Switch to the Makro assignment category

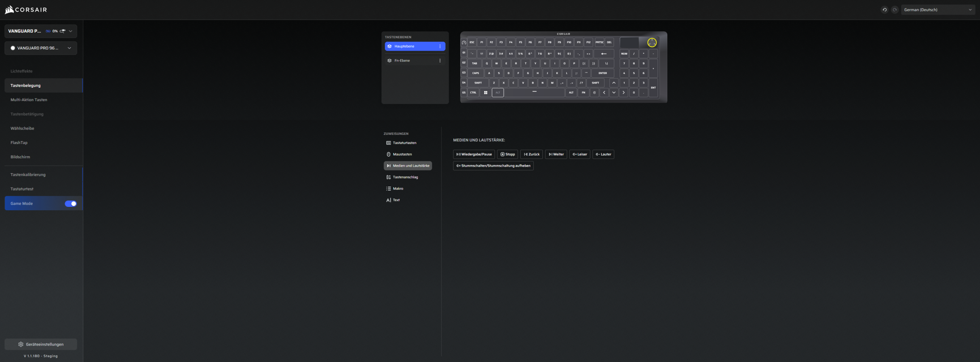[x=398, y=188]
